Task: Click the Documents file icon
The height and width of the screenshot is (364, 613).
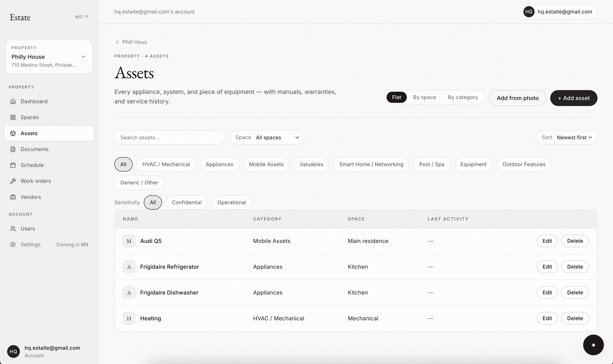Action: pyautogui.click(x=13, y=149)
